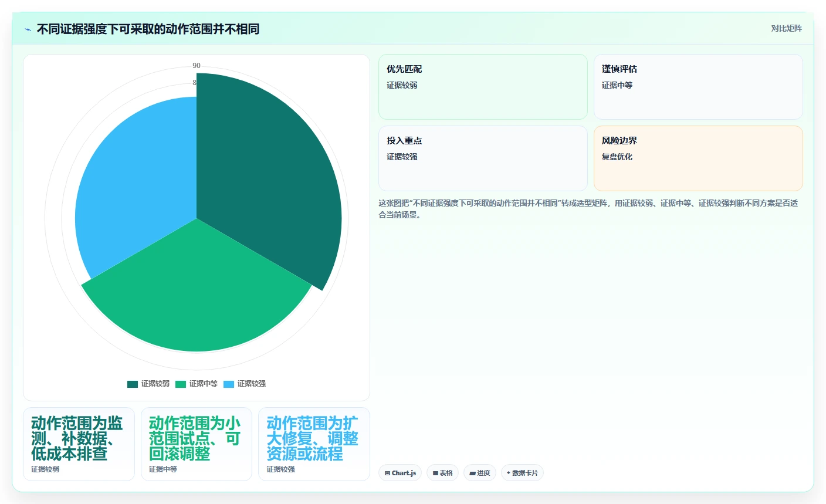Select the Chart.js tag chip
Screen dimensions: 826x504
(400, 473)
